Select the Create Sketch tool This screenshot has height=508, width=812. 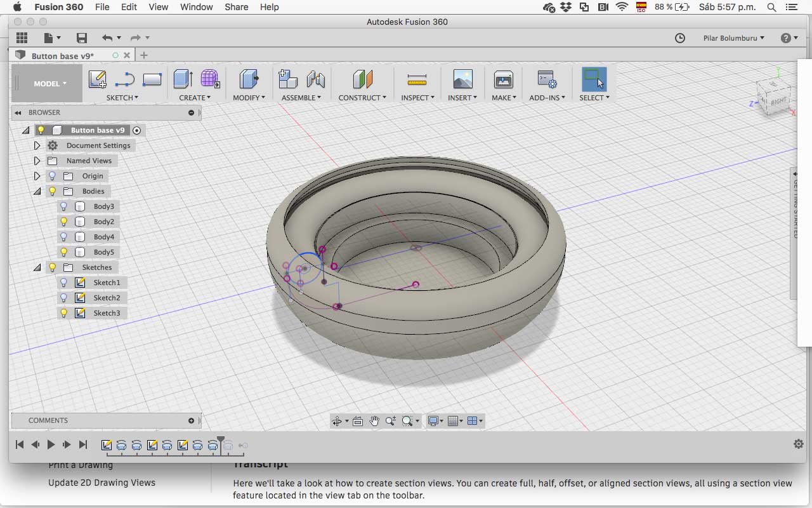pyautogui.click(x=97, y=79)
